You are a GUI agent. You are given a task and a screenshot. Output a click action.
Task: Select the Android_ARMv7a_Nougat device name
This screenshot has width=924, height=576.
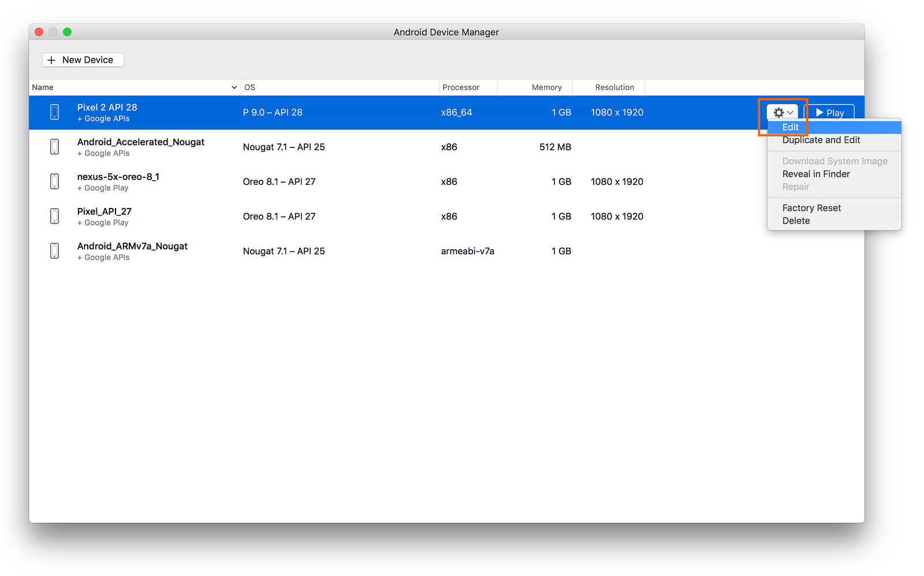point(132,246)
